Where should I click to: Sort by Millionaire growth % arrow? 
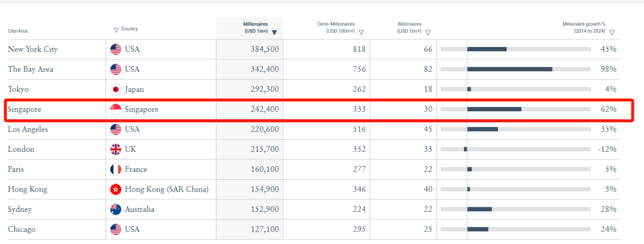tap(612, 33)
